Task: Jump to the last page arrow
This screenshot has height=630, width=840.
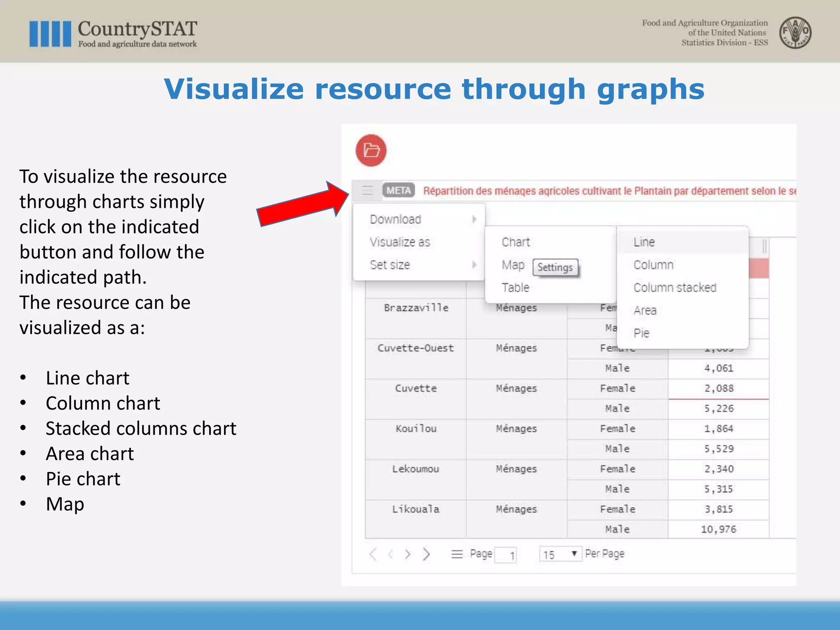Action: 427,554
